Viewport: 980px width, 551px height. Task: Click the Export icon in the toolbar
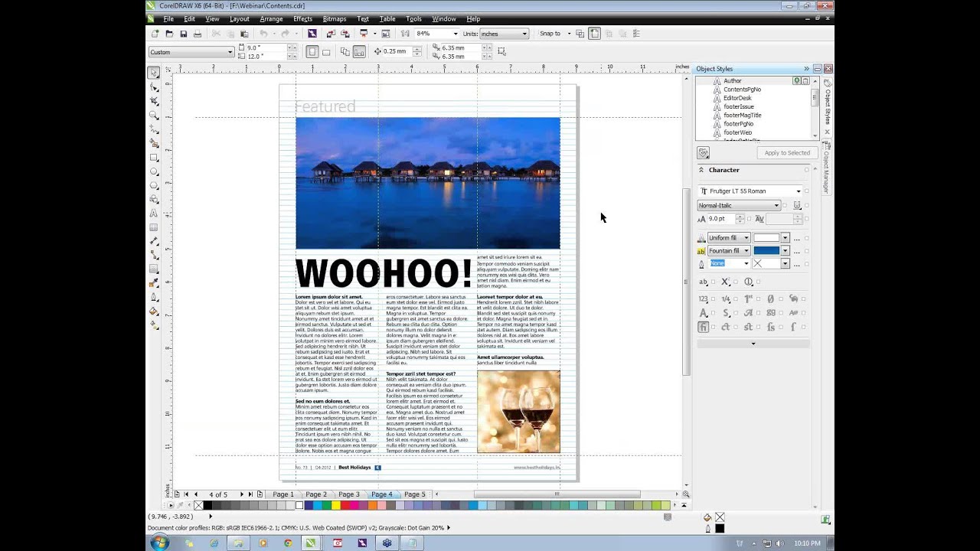[x=345, y=34]
